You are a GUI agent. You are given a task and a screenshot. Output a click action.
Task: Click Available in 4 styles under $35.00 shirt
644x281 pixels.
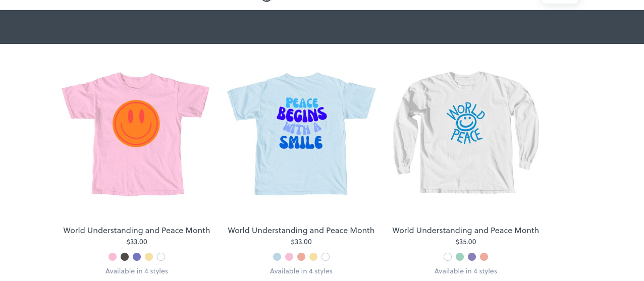(466, 271)
